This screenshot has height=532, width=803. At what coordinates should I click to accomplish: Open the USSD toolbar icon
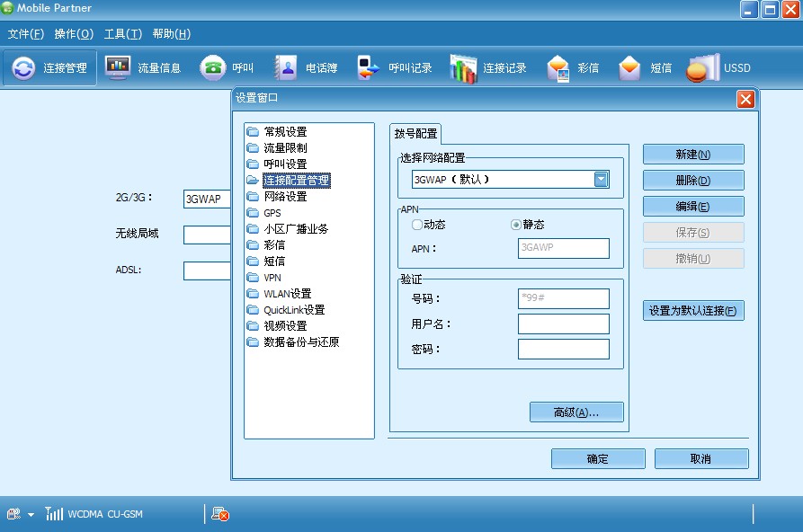tap(703, 68)
